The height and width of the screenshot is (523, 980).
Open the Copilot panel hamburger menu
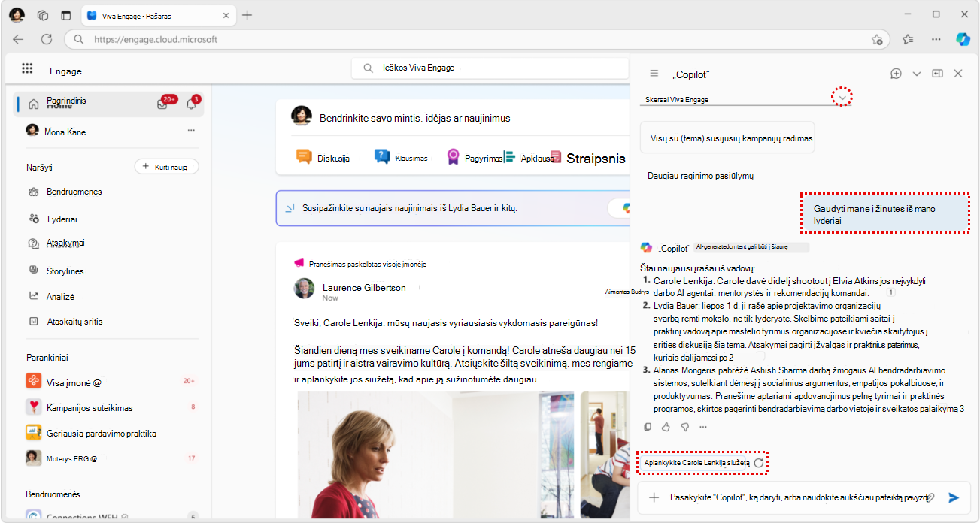654,74
